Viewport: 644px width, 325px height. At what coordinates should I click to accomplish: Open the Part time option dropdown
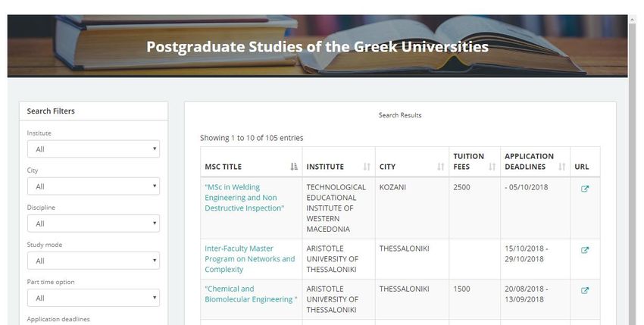[x=94, y=298]
